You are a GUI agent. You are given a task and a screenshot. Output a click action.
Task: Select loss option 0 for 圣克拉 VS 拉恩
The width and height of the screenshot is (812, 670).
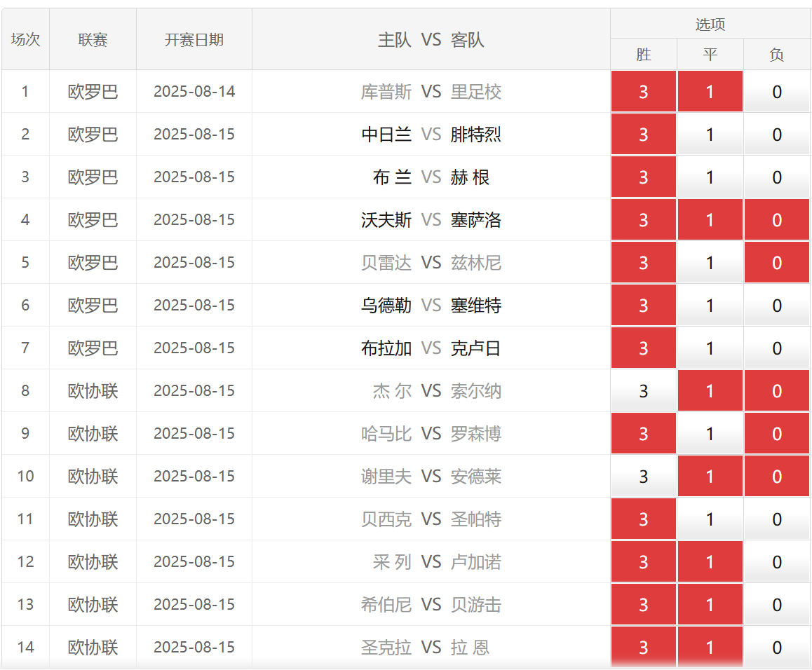tap(777, 647)
